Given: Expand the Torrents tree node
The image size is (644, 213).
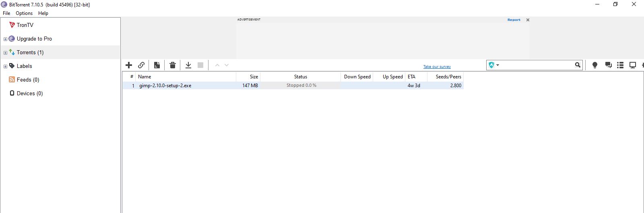Looking at the screenshot, I should [x=5, y=53].
